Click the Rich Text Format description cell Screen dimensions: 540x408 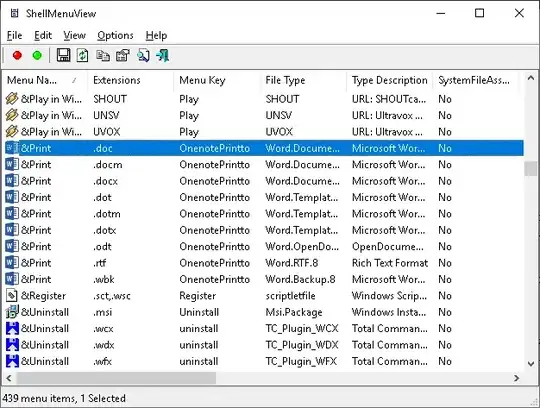(x=390, y=263)
